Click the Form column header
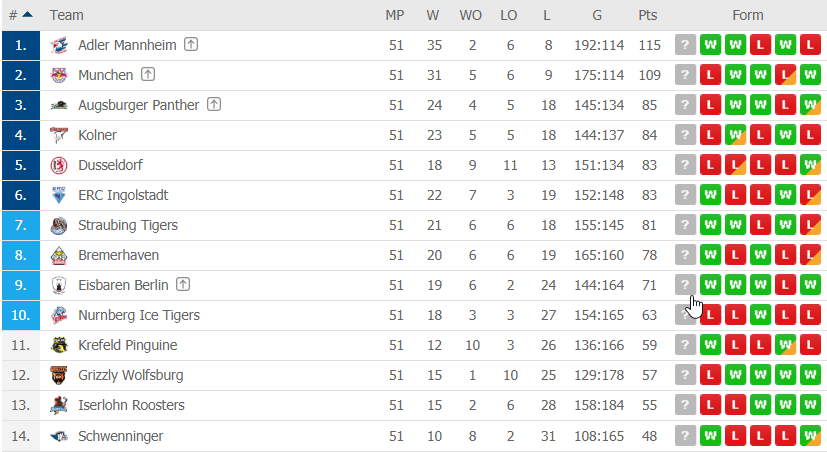 coord(747,15)
